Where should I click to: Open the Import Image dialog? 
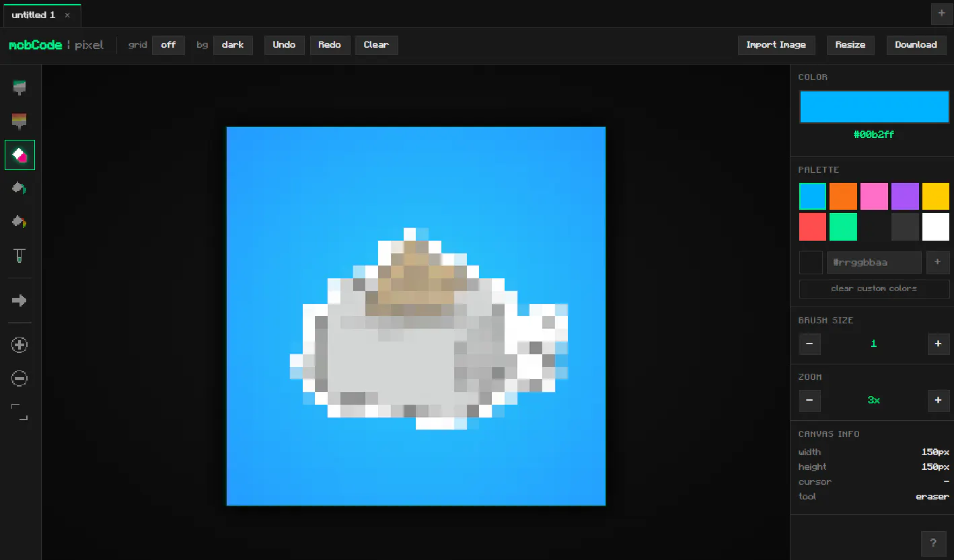click(776, 45)
